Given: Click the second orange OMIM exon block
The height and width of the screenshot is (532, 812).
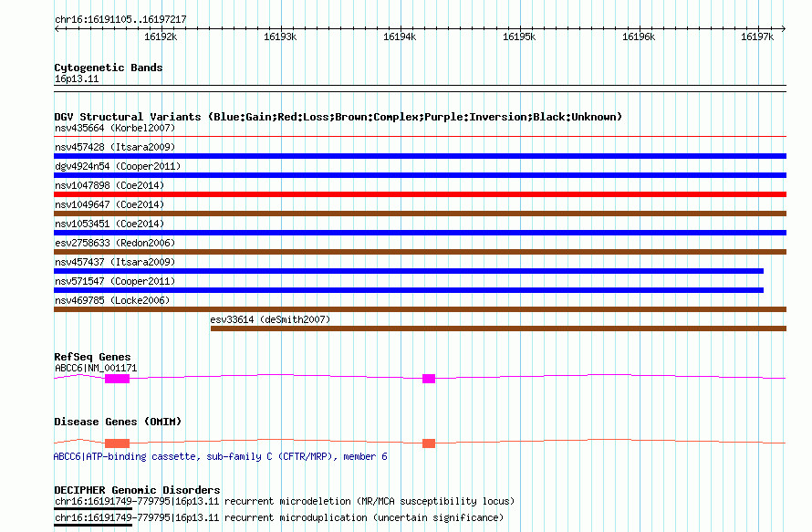Looking at the screenshot, I should (x=429, y=443).
